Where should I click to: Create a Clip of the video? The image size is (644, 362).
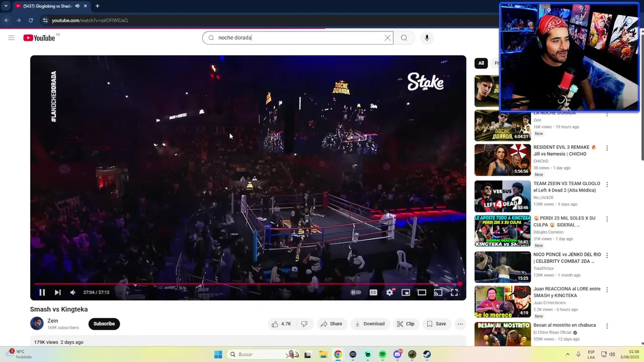coord(406,324)
